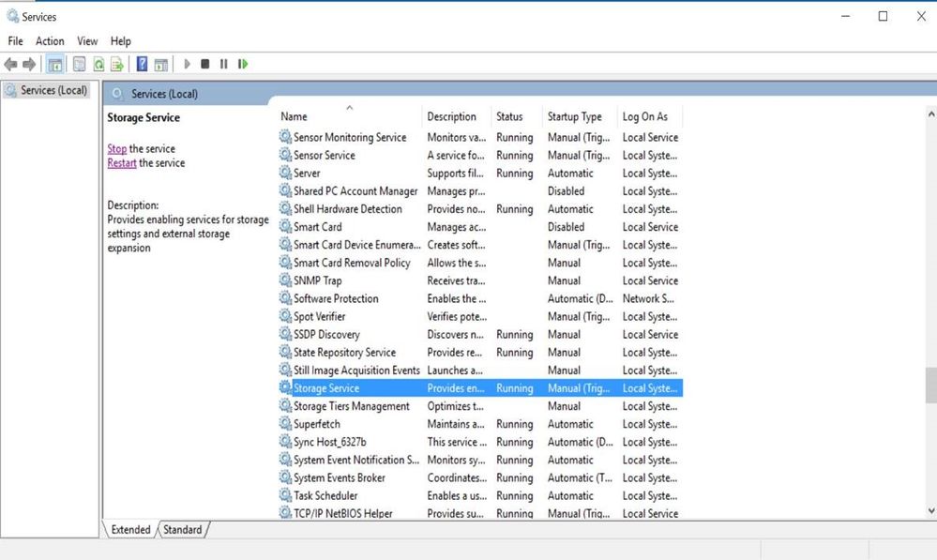Stop the Storage Service using the stop icon

[204, 64]
